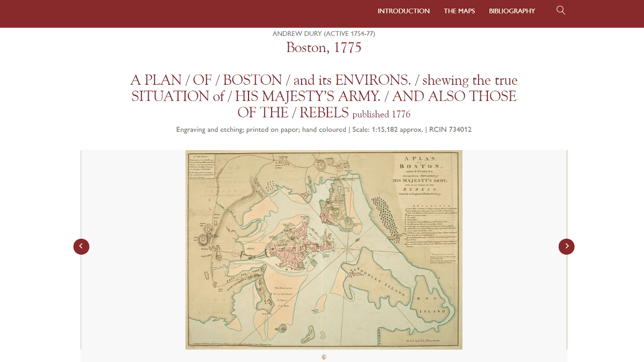Screen dimensions: 644x362
Task: Open the Introduction menu item
Action: point(404,11)
